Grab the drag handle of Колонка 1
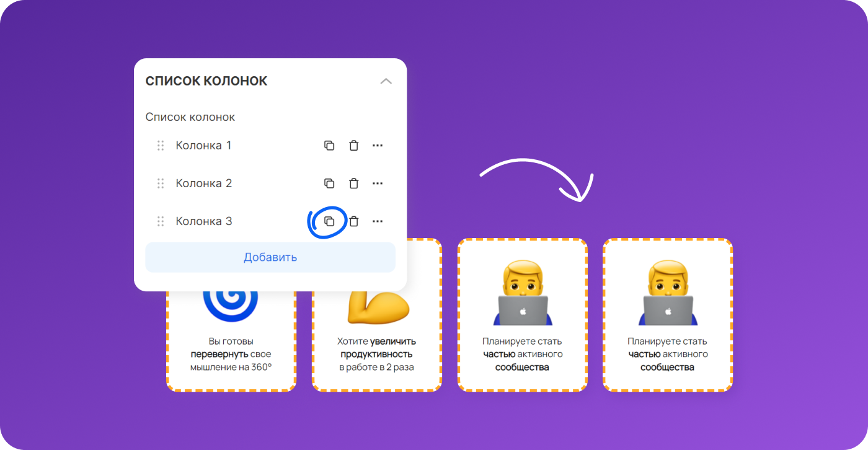This screenshot has height=450, width=868. 161,146
